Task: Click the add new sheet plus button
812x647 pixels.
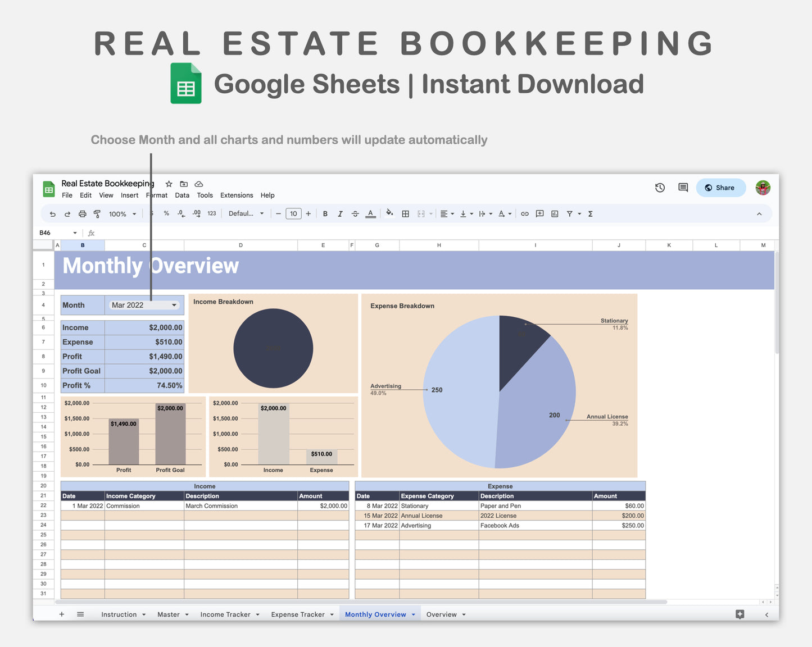Action: (62, 614)
